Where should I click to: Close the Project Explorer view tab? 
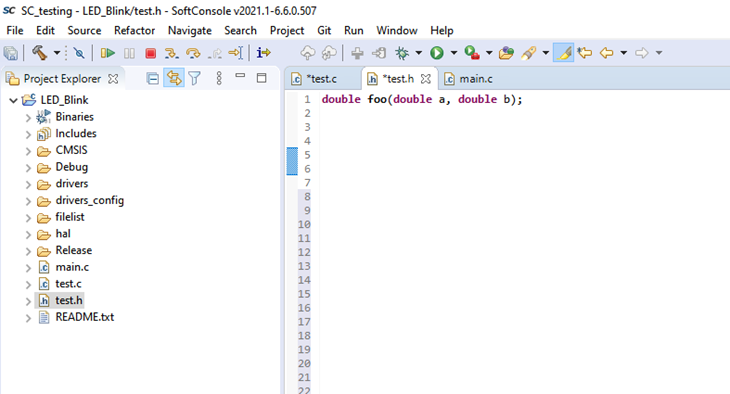pos(113,79)
